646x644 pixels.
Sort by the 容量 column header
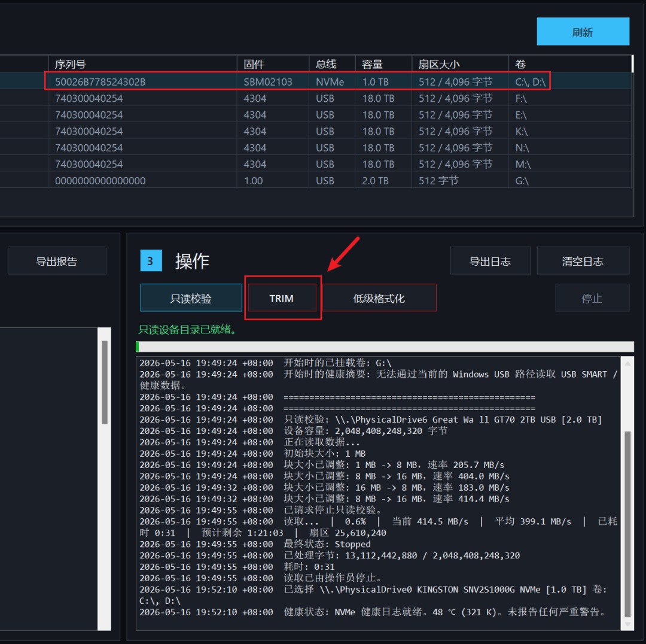pos(383,64)
